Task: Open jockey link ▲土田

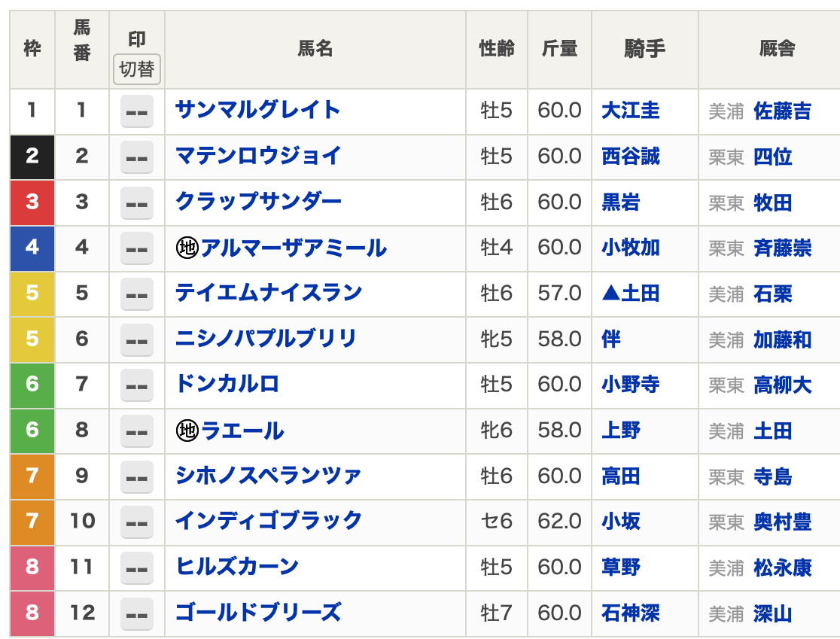Action: point(630,294)
